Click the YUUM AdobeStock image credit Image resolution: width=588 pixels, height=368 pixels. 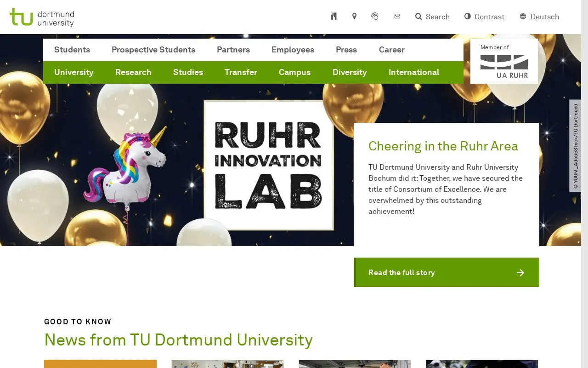575,146
